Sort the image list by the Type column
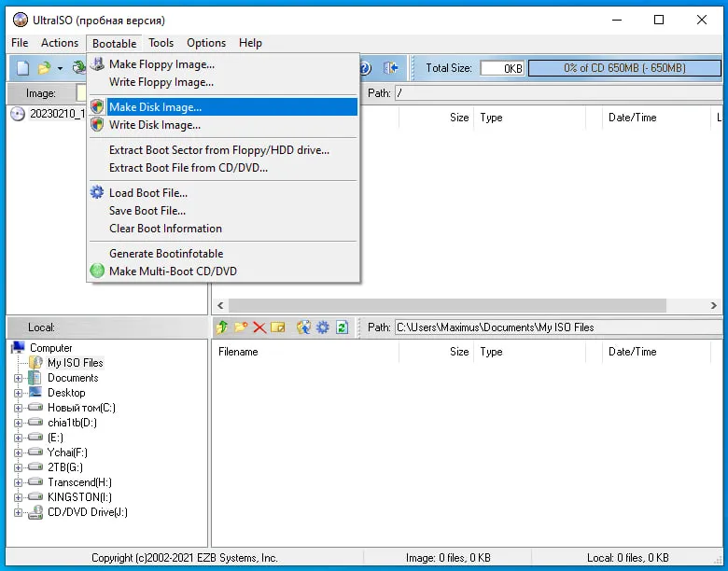This screenshot has width=728, height=571. pyautogui.click(x=530, y=118)
